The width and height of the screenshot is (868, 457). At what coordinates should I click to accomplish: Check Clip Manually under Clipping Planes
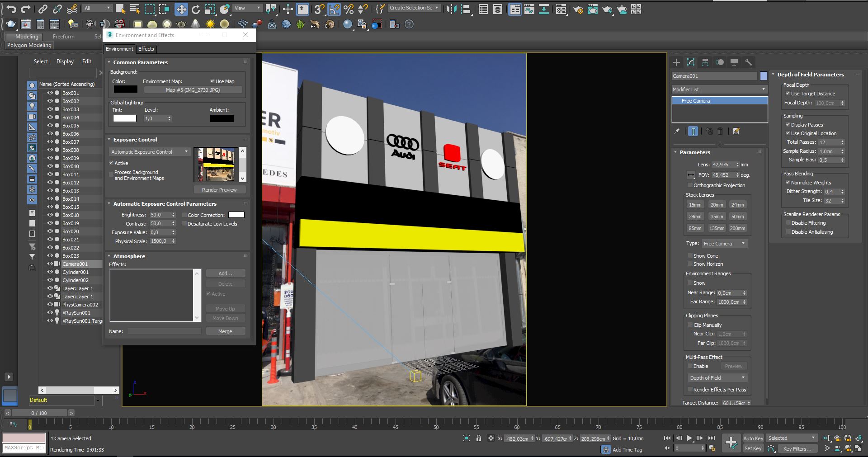(x=690, y=325)
